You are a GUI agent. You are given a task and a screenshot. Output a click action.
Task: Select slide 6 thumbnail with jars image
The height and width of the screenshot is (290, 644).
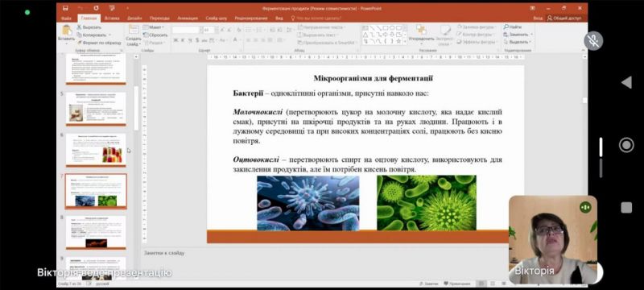coord(96,150)
